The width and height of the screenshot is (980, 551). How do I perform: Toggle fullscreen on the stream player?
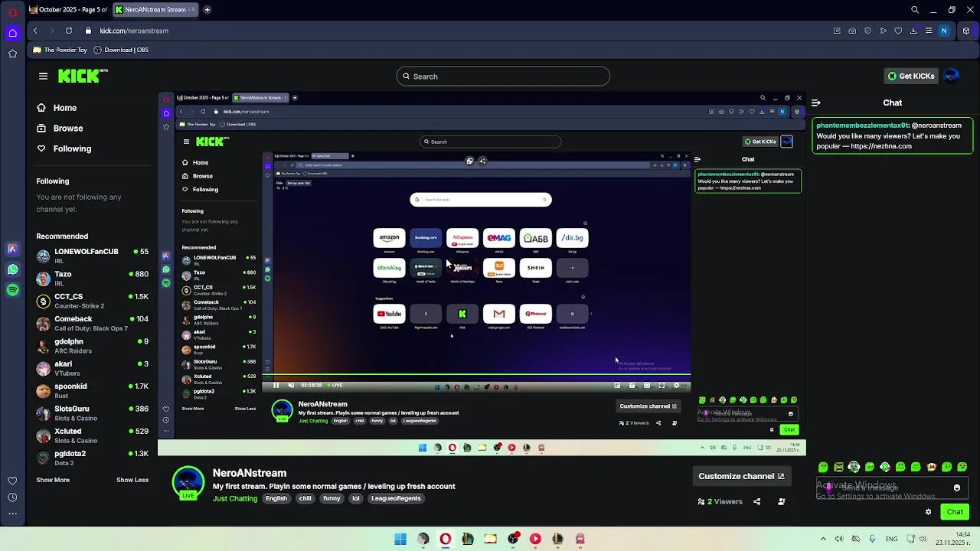click(661, 386)
